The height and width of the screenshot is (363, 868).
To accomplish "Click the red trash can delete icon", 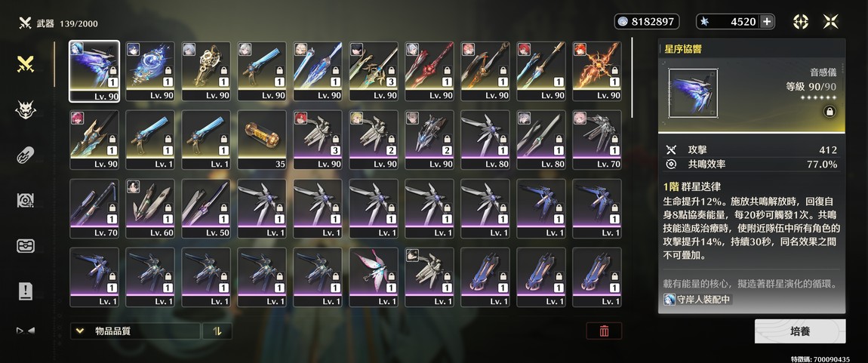I will pyautogui.click(x=604, y=331).
